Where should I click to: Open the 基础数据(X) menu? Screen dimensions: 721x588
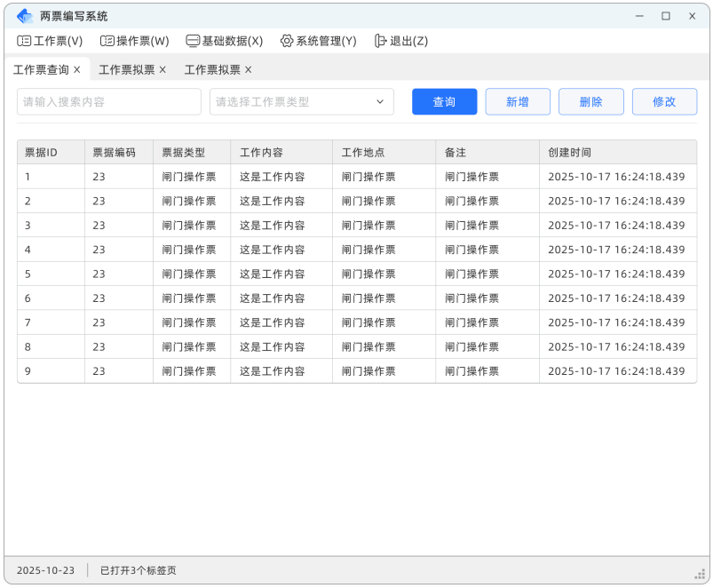[x=225, y=41]
